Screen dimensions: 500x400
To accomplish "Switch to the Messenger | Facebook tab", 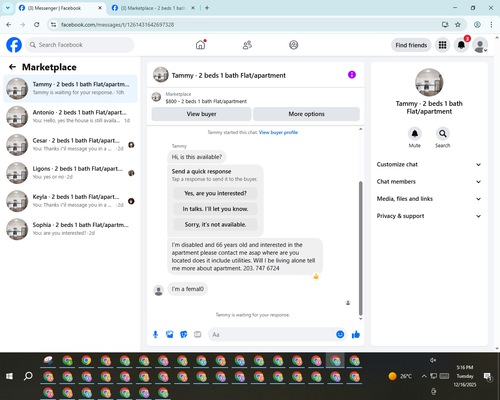I will pyautogui.click(x=60, y=8).
